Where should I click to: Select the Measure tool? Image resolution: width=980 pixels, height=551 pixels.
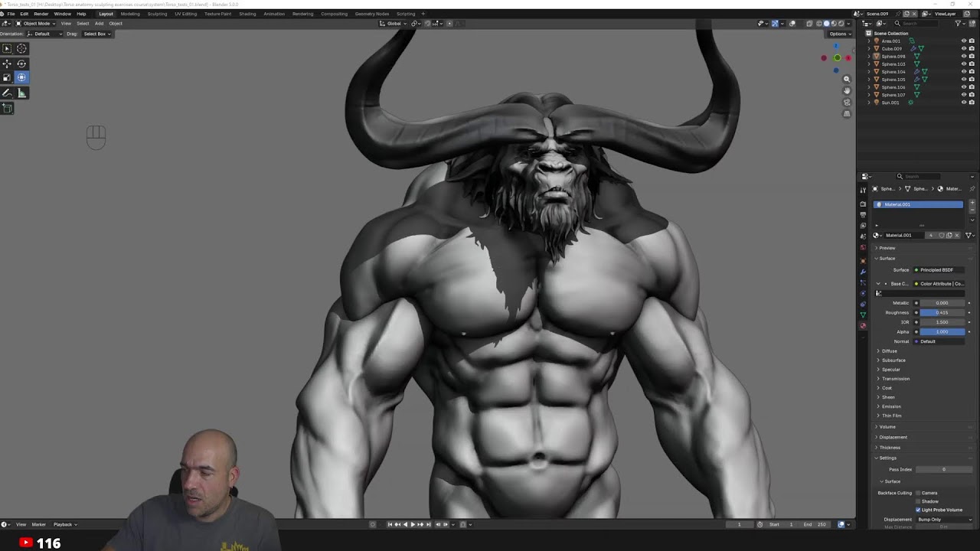pos(21,93)
